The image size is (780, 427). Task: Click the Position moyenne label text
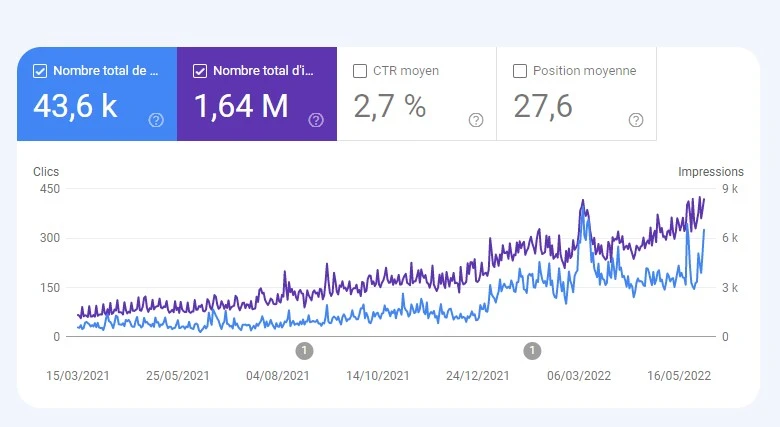(585, 71)
